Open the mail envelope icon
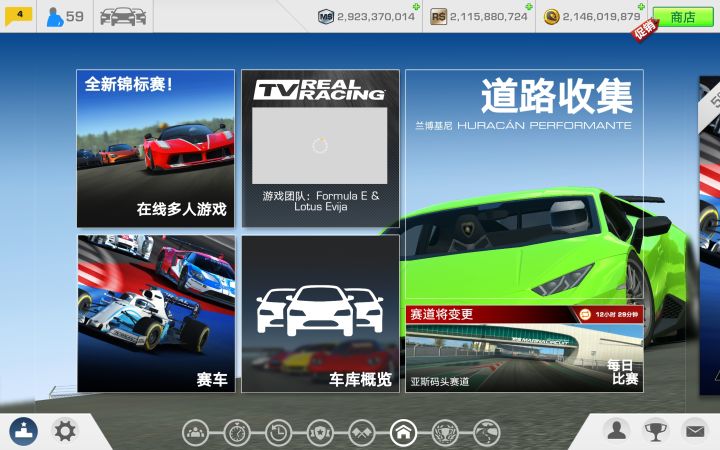The height and width of the screenshot is (450, 720). pyautogui.click(x=695, y=431)
